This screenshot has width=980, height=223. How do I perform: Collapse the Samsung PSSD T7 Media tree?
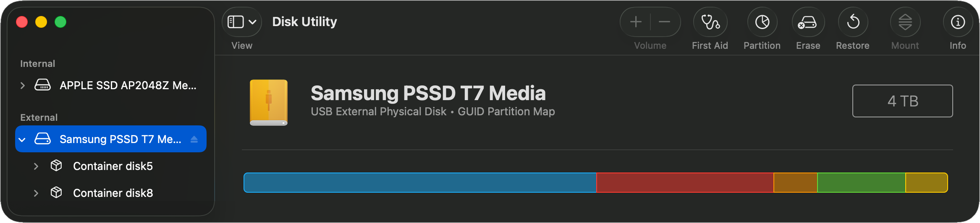coord(22,140)
